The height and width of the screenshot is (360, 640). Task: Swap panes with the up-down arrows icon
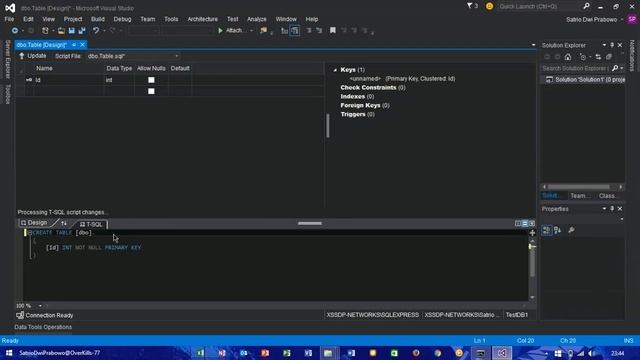click(x=64, y=223)
